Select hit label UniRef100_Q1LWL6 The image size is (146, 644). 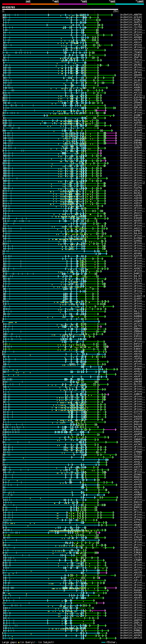pos(131,80)
